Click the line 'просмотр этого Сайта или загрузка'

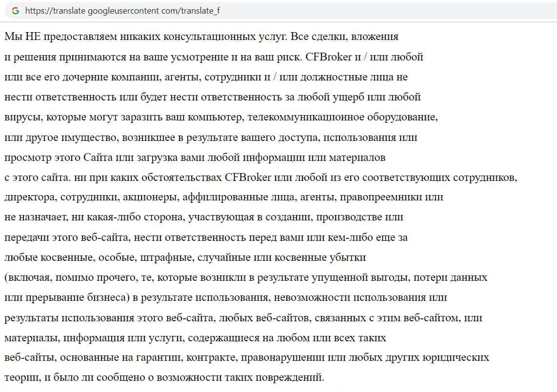(x=195, y=157)
